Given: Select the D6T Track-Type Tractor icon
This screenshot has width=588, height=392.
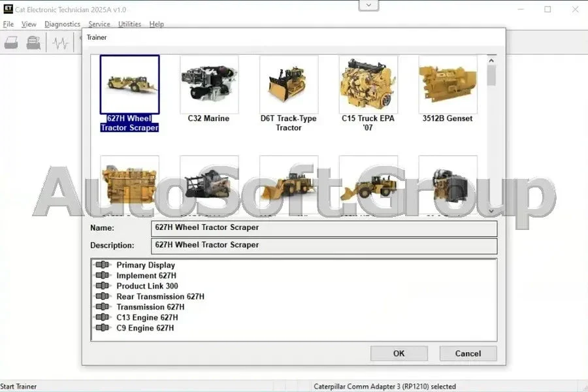Looking at the screenshot, I should (x=288, y=84).
